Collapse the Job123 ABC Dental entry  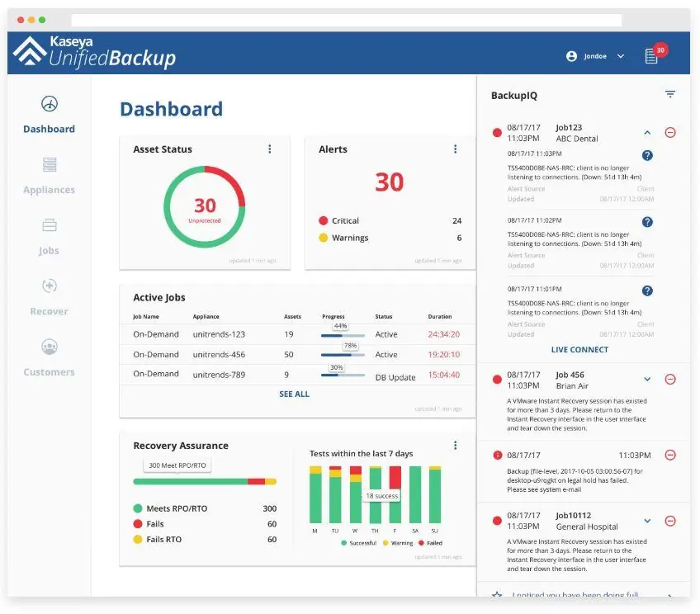(x=647, y=133)
